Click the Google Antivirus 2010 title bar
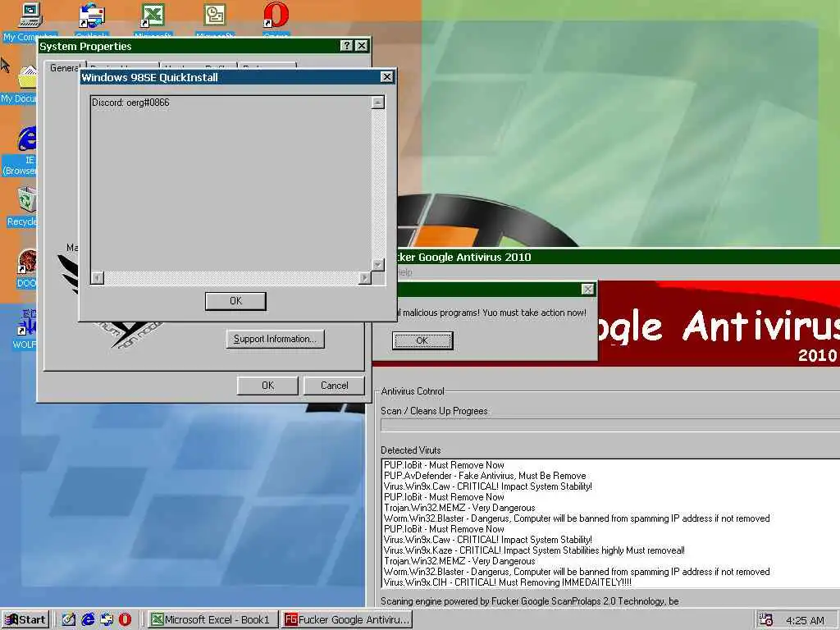 [x=619, y=257]
